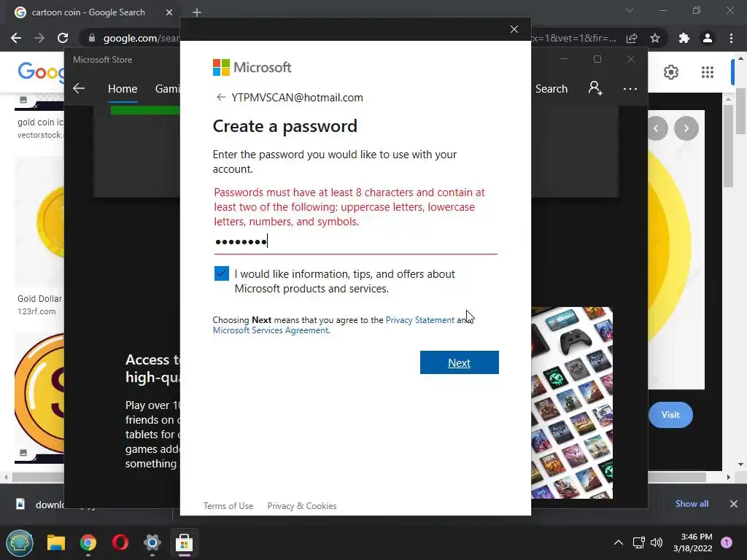Go back using arrow beside YTPMVSCAN email
Viewport: 747px width, 560px height.
tap(220, 97)
